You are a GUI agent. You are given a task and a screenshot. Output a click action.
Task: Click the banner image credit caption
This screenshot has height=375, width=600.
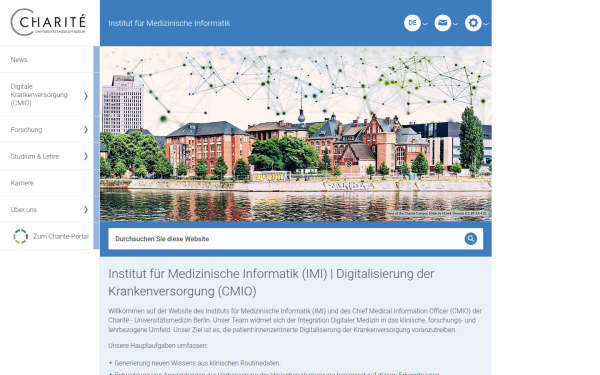[x=437, y=214]
